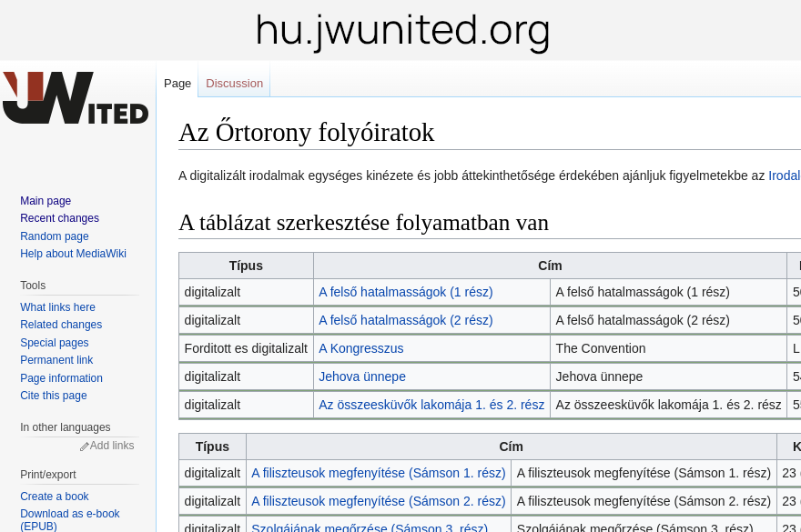Click plain-text cell 'A filiszteusok megfenyítése (Sámson 2. rész)'
This screenshot has height=532, width=801.
coord(644,501)
